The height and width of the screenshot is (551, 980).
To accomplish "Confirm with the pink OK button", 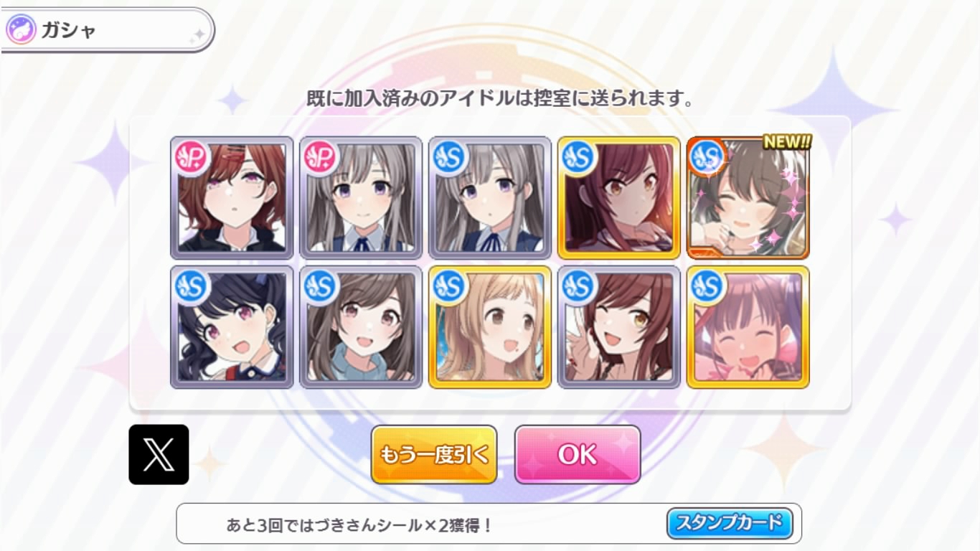I will tap(578, 454).
